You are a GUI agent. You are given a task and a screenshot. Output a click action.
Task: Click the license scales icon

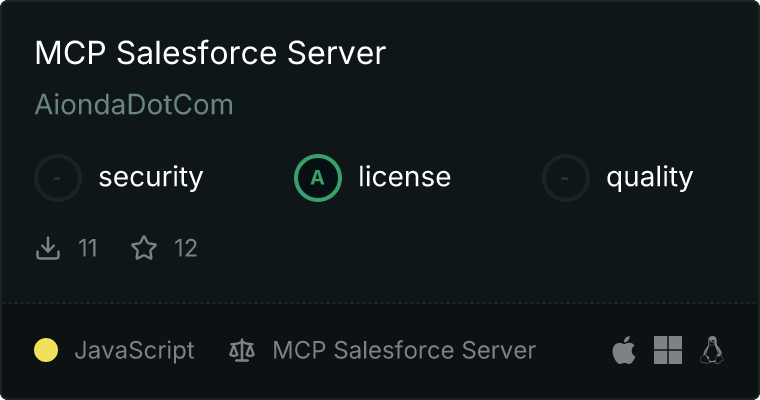tap(242, 351)
